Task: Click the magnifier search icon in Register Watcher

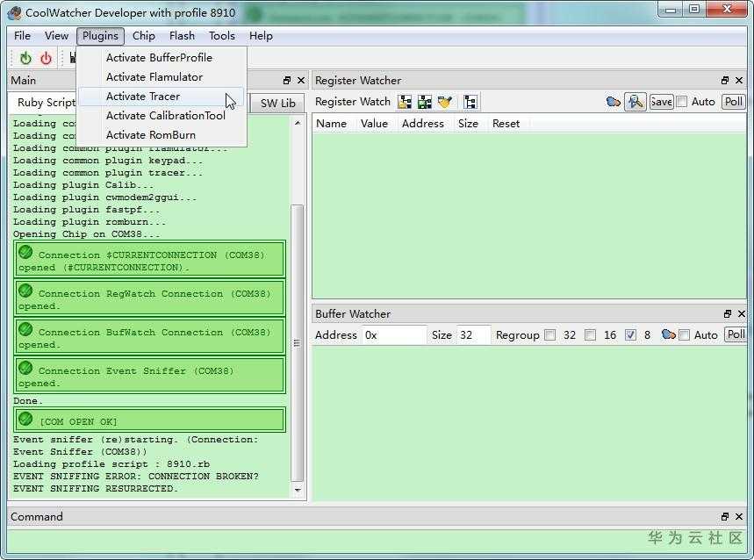Action: pyautogui.click(x=636, y=102)
